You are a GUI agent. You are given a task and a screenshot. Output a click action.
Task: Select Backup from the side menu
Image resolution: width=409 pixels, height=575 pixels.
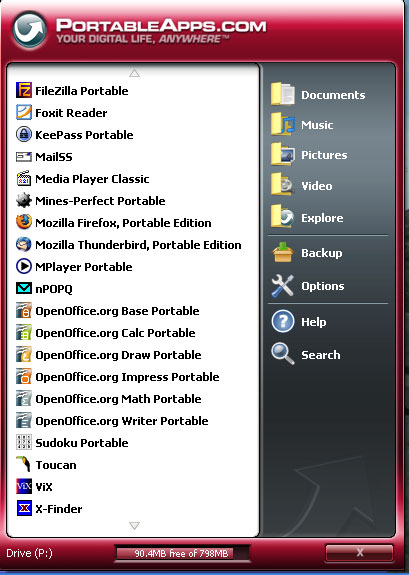(x=307, y=253)
